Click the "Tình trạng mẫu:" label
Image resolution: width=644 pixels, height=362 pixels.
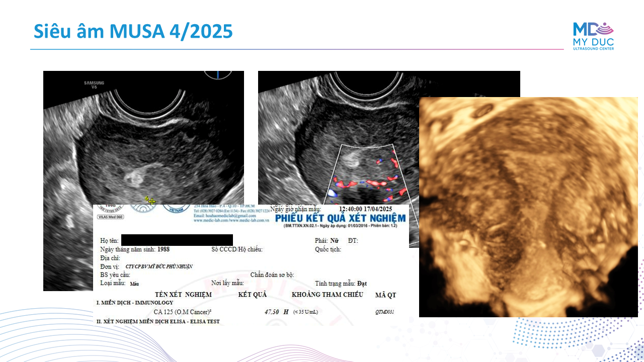(336, 283)
